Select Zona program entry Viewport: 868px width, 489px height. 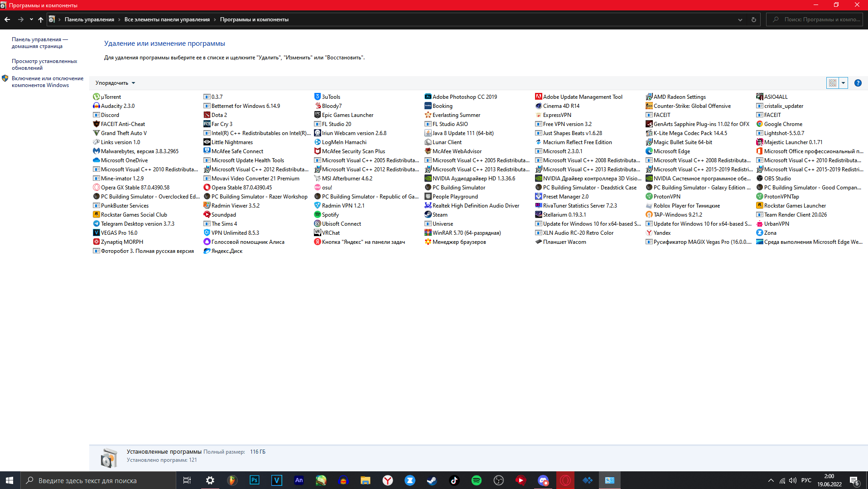pyautogui.click(x=766, y=232)
